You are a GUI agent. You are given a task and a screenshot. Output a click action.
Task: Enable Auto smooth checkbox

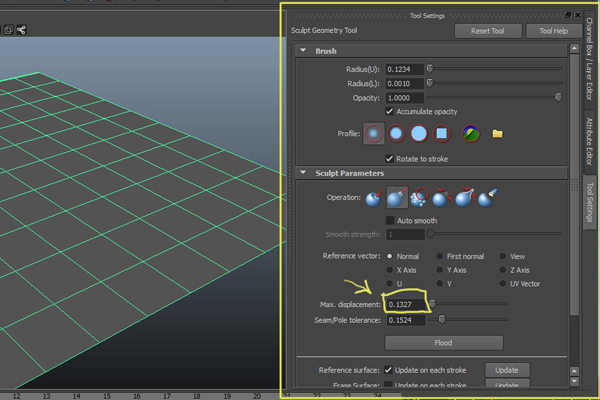390,220
